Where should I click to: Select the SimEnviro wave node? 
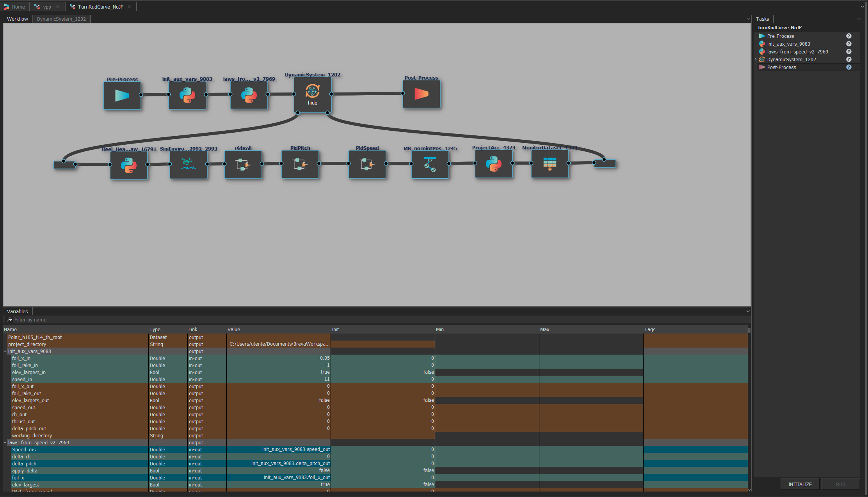(x=189, y=165)
